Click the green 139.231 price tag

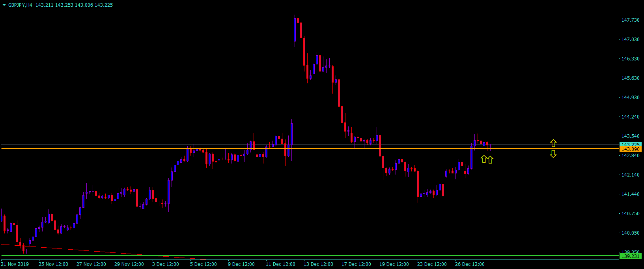coord(631,256)
